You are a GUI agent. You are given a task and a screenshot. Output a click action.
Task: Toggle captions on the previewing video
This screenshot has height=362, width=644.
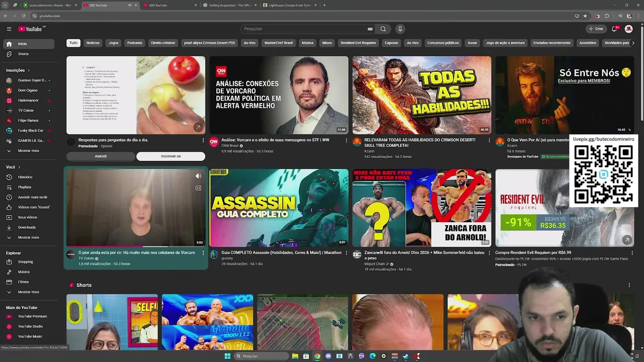coord(198,188)
